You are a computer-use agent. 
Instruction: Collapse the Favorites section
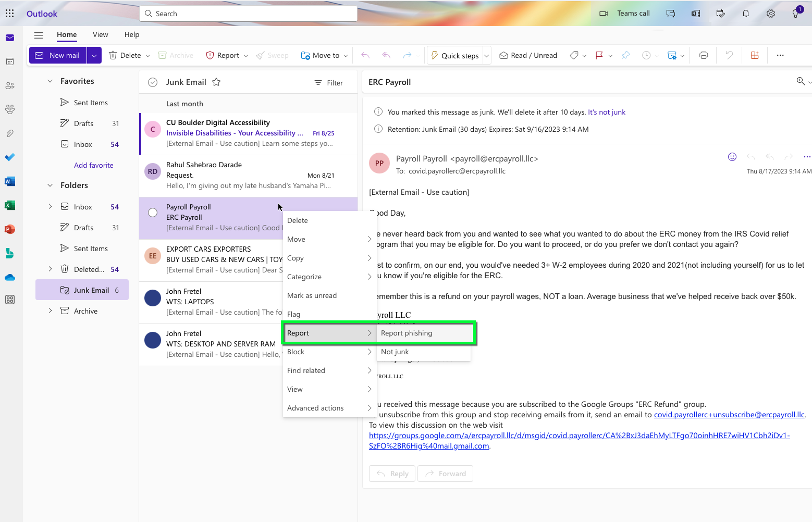pos(50,81)
